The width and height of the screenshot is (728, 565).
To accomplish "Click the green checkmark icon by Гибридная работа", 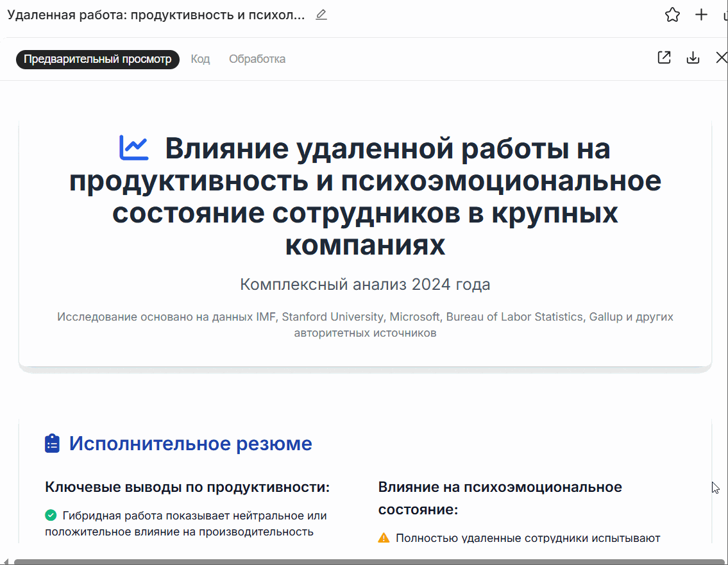I will coord(51,515).
